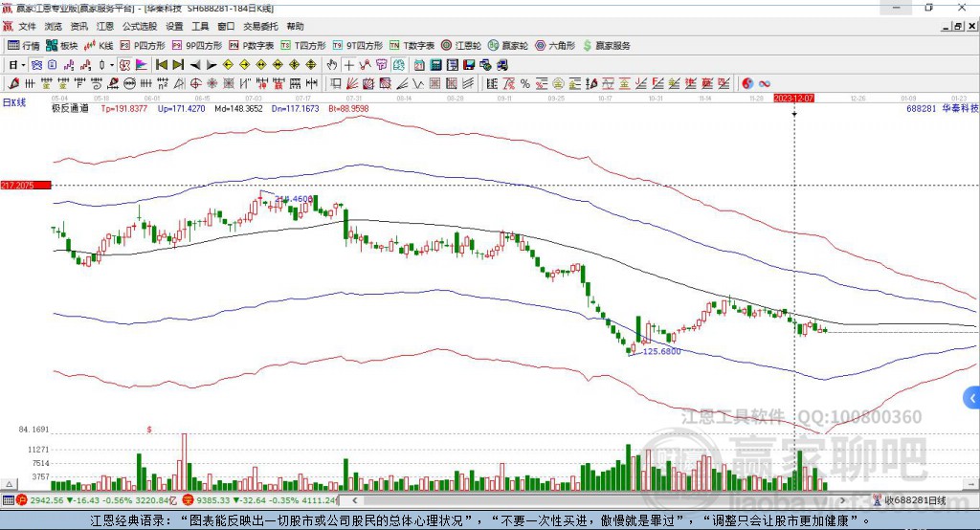
Task: Open the 行情 market quotes view
Action: [x=23, y=46]
